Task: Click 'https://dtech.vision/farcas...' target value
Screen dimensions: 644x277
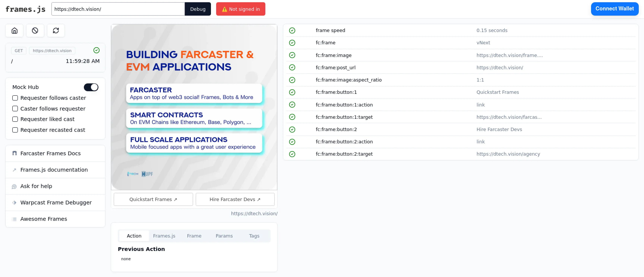Action: 509,117
